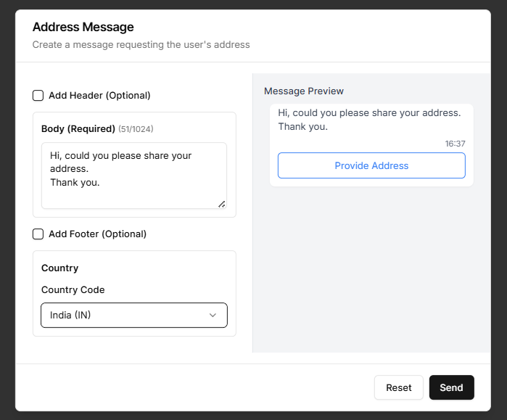Click the preview message bubble text
This screenshot has width=507, height=420.
[x=369, y=120]
